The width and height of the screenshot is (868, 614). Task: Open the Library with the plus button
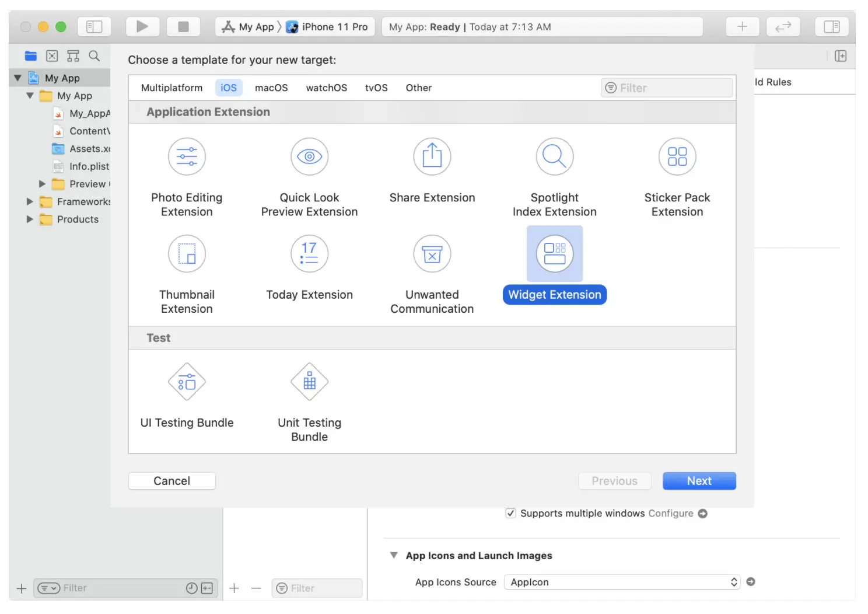[x=742, y=26]
